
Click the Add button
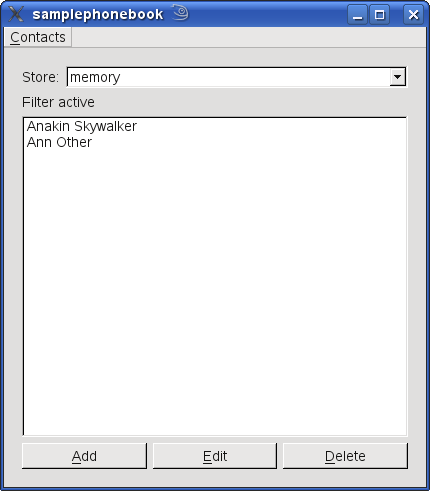tap(84, 456)
